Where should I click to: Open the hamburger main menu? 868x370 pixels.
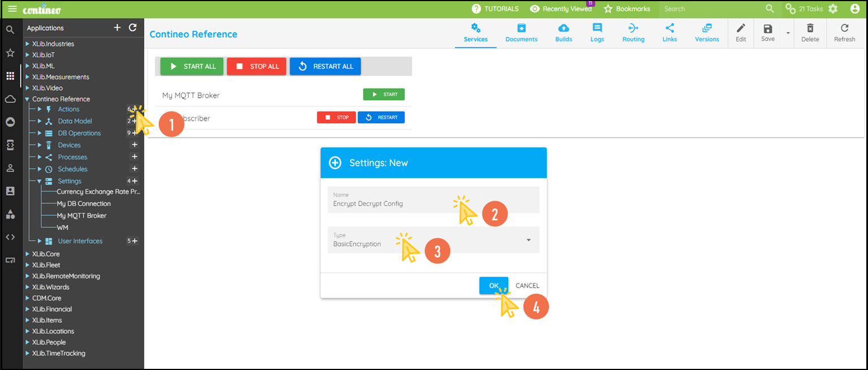click(x=12, y=9)
